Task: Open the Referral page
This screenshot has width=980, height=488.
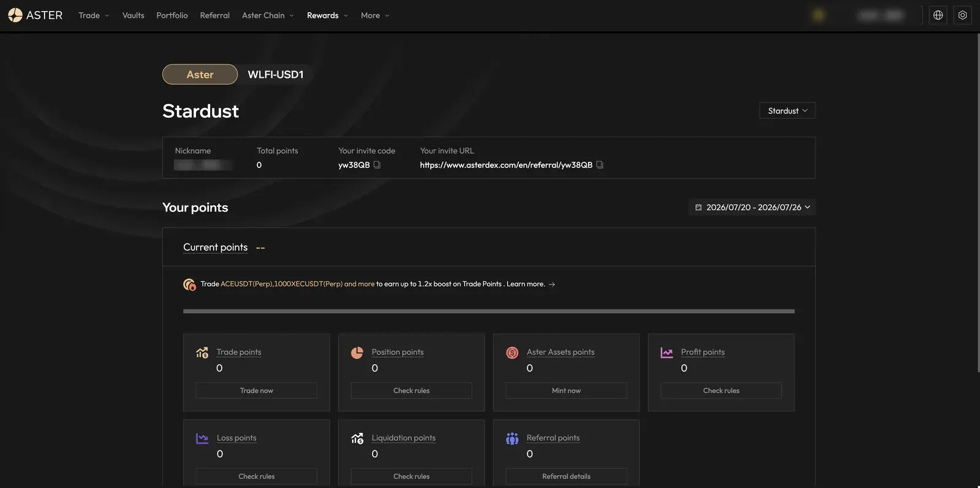Action: click(215, 15)
